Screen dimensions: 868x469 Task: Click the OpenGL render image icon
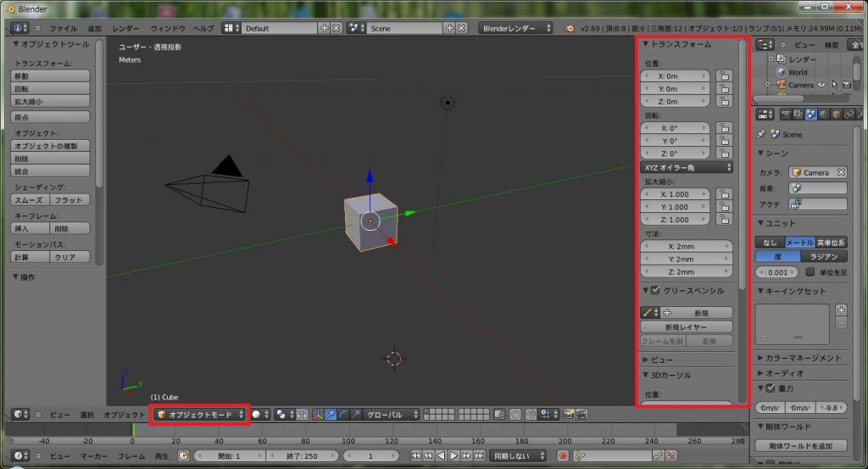(x=569, y=414)
